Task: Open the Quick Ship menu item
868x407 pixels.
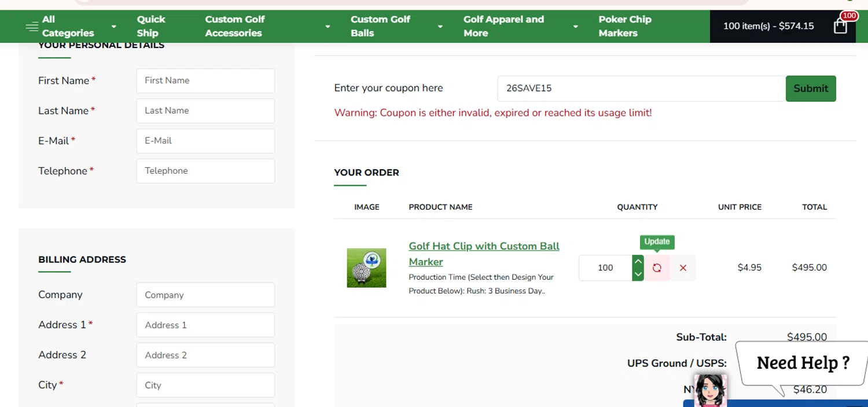Action: pos(151,26)
